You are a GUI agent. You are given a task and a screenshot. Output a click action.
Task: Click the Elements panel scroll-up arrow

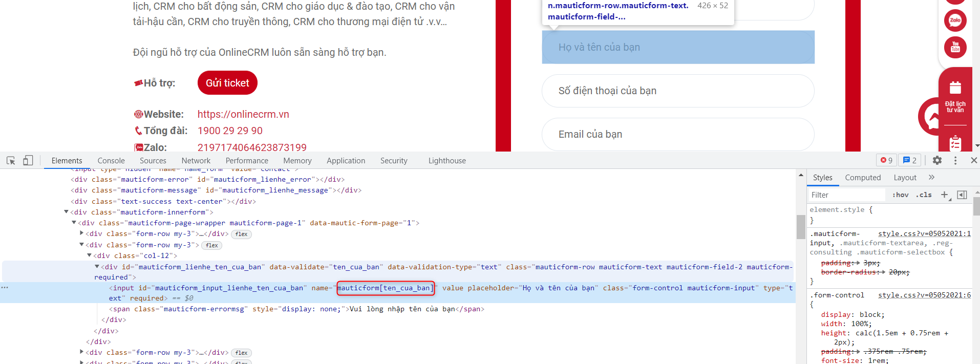(x=801, y=175)
